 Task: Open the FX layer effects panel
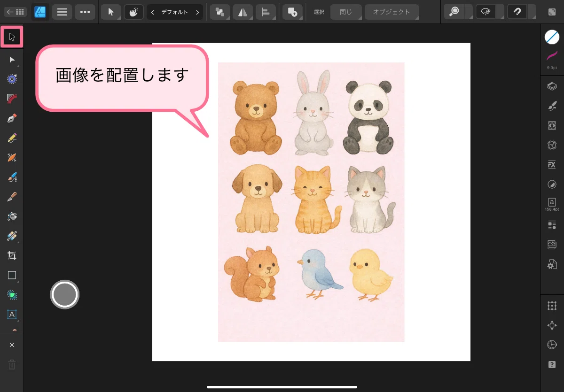pyautogui.click(x=552, y=165)
